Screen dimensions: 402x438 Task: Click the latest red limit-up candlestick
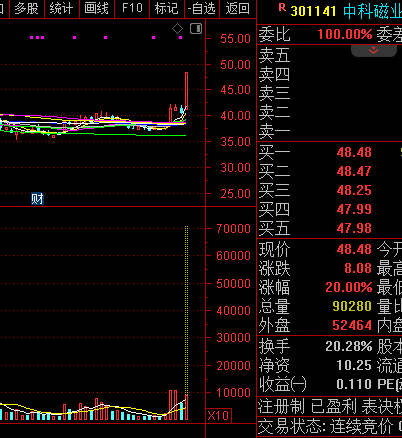pyautogui.click(x=187, y=91)
